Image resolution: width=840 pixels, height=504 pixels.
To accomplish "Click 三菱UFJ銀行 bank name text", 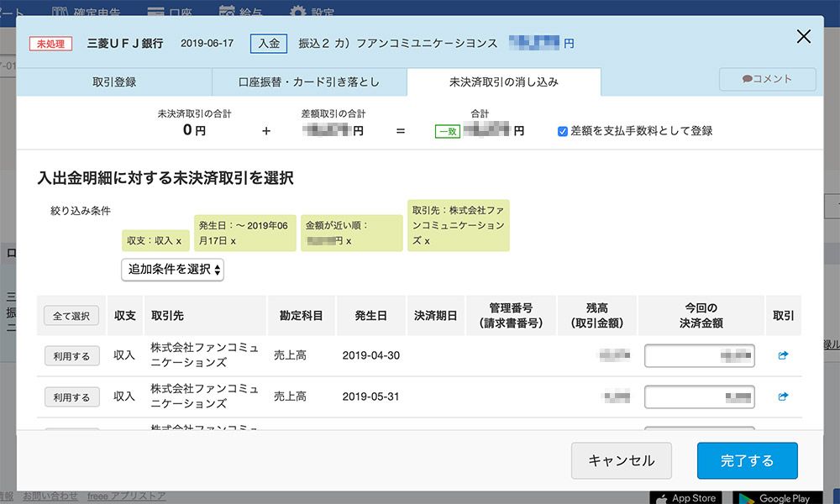I will coord(125,44).
